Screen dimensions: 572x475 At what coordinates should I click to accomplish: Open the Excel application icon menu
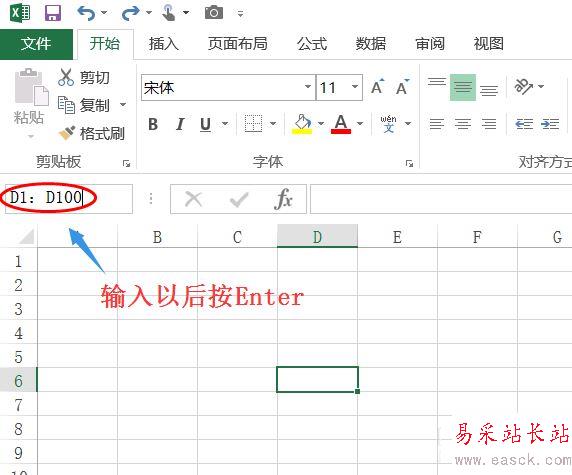pos(20,13)
